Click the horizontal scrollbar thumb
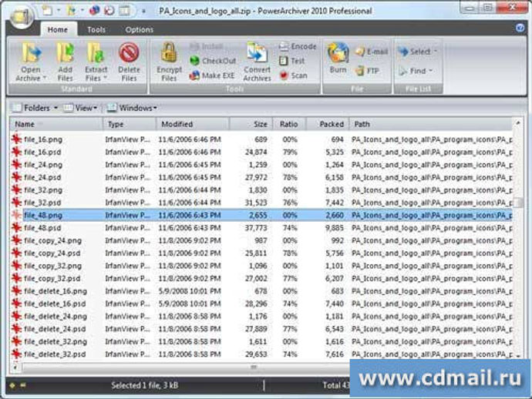The height and width of the screenshot is (399, 532). (x=253, y=367)
